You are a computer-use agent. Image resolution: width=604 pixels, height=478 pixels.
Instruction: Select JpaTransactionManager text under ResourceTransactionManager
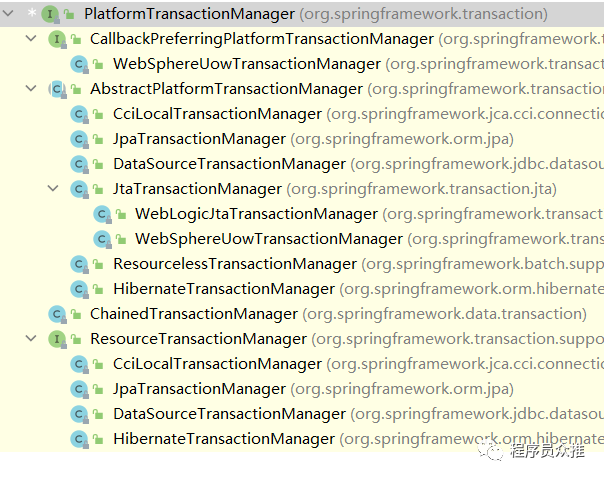(200, 389)
